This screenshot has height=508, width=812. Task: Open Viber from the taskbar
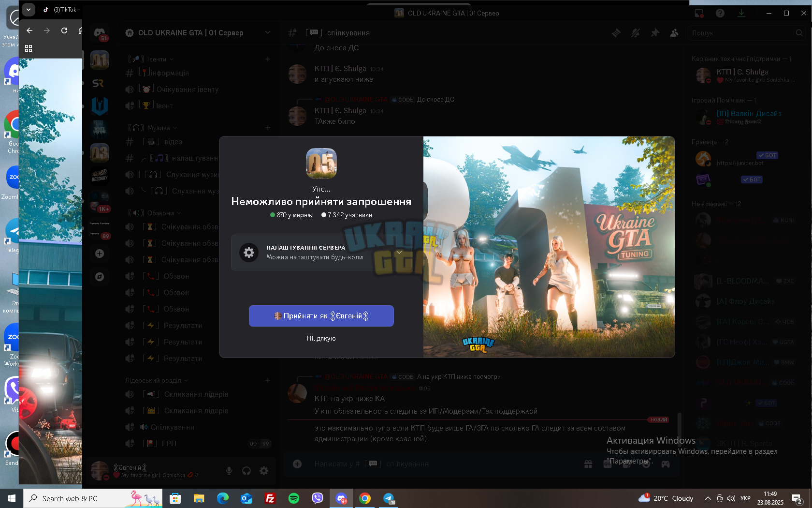pyautogui.click(x=318, y=498)
